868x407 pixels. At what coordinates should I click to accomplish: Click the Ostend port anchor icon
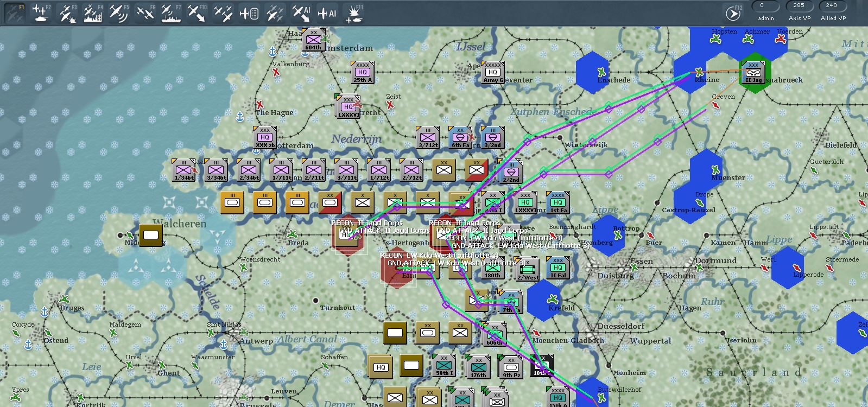coord(28,344)
